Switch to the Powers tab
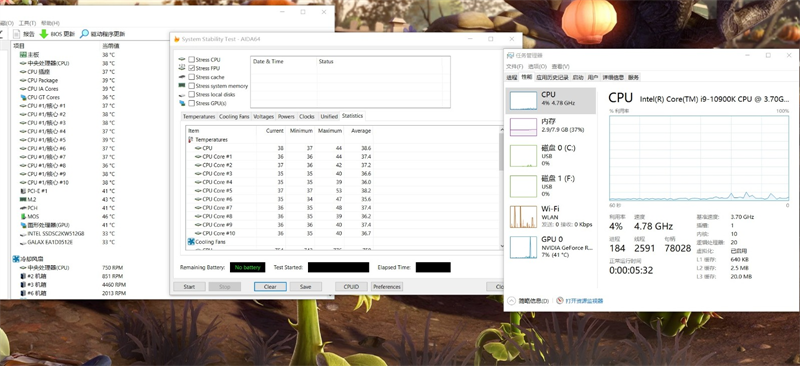800x366 pixels. [286, 116]
